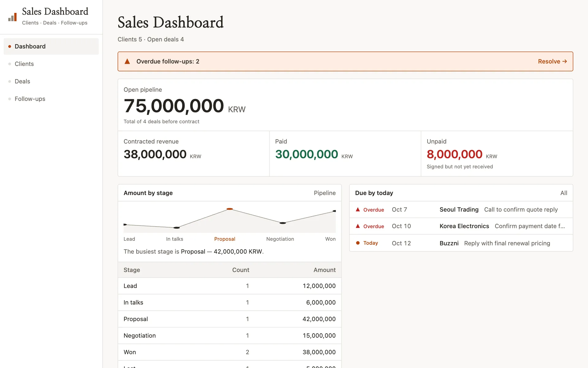Click the Won row in stage table

230,352
